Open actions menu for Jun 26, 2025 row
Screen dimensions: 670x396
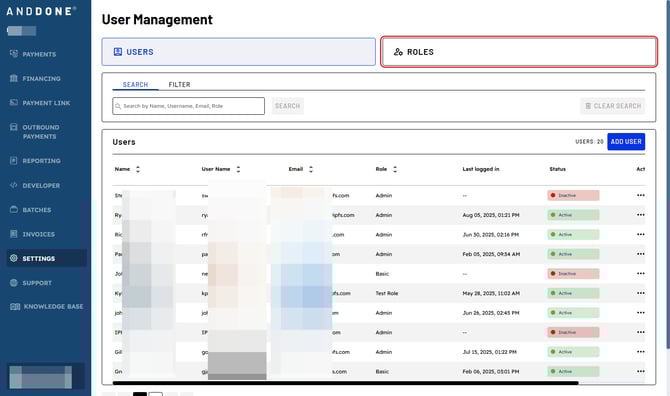point(641,313)
